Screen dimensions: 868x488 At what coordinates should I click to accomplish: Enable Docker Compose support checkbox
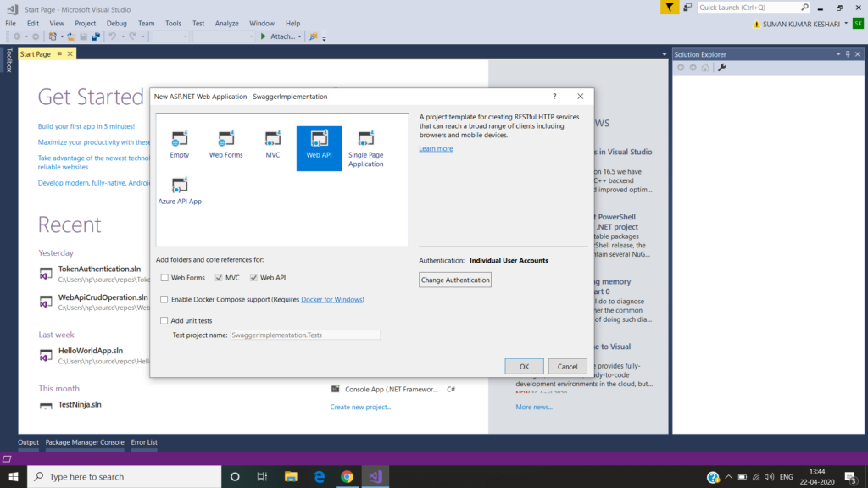(164, 299)
